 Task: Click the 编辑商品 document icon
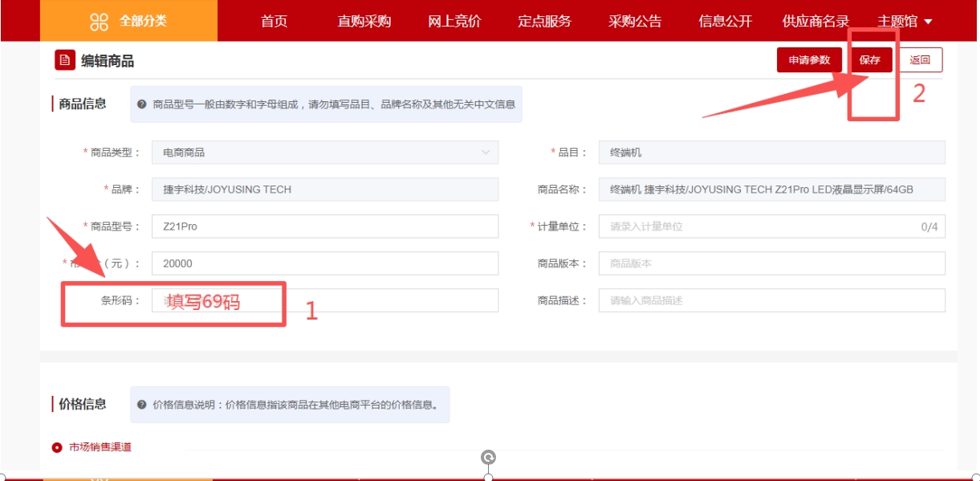[65, 60]
